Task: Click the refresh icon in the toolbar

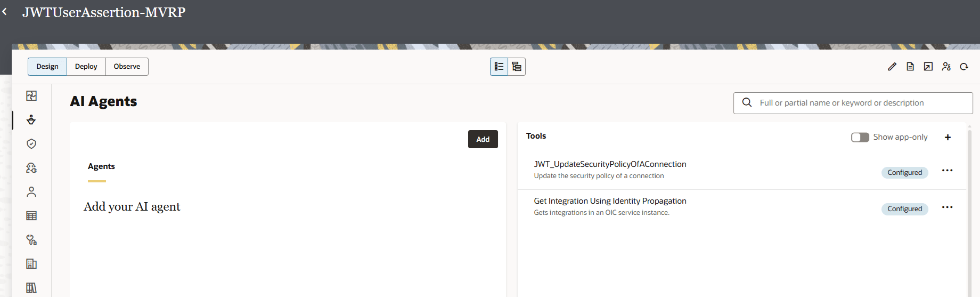Action: tap(964, 67)
